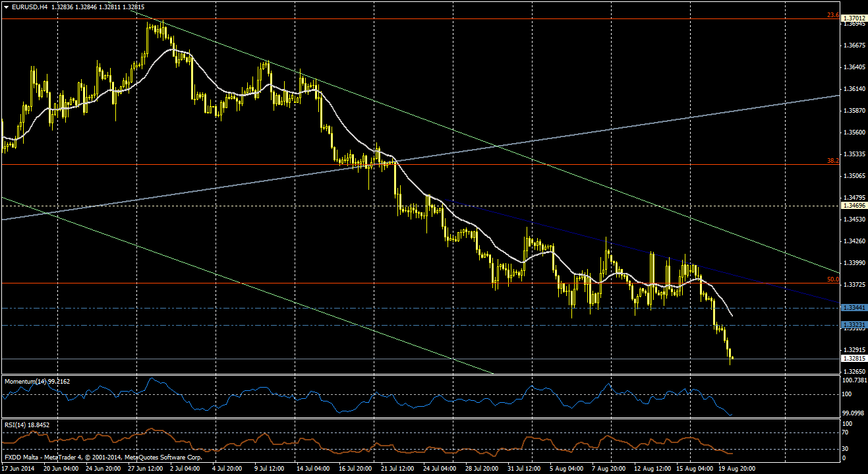Click the triangle arrow beside EURUSD,H4 title
868x474 pixels.
pyautogui.click(x=5, y=7)
